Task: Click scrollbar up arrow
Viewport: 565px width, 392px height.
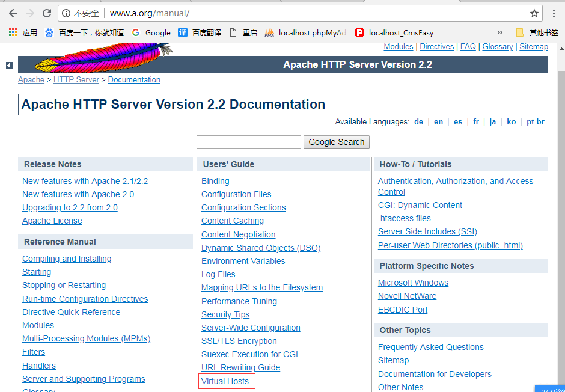Action: tap(561, 47)
